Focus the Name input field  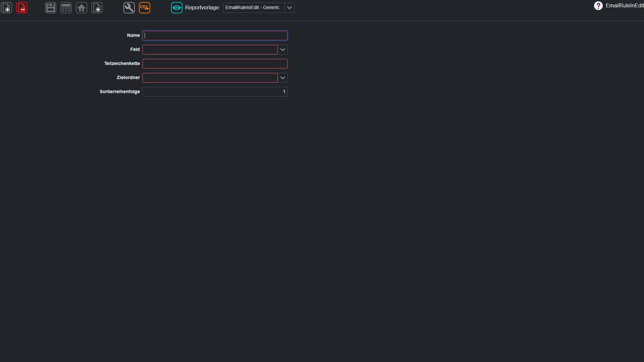(215, 36)
